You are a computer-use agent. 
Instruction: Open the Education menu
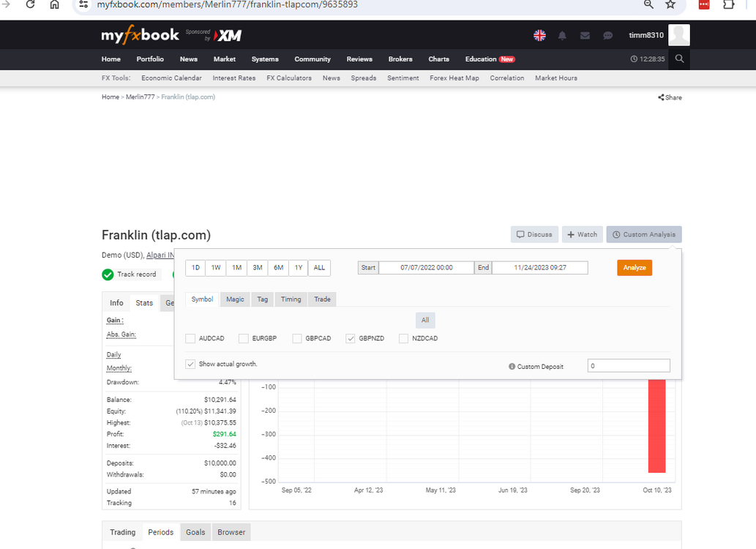point(490,59)
